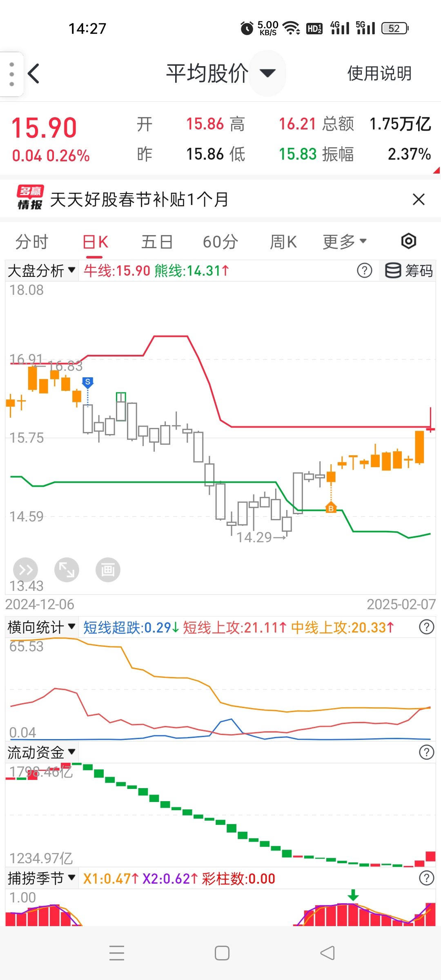Tap the fast-forward double arrow chart icon

coord(25,570)
